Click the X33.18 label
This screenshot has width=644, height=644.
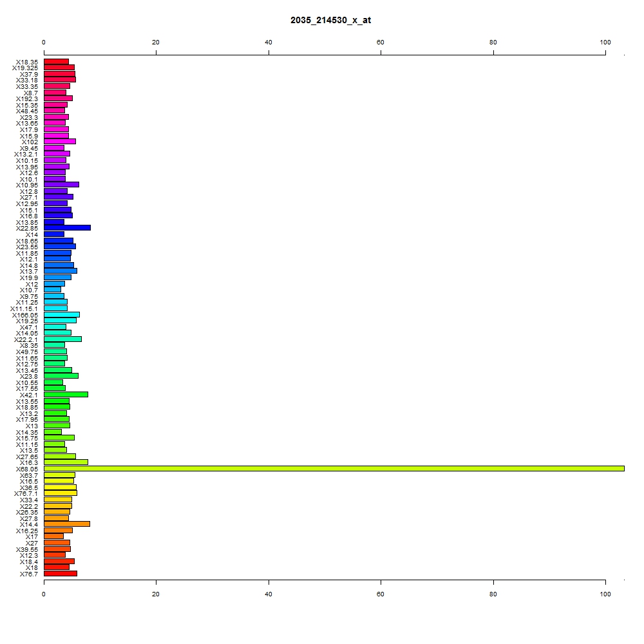coord(26,80)
